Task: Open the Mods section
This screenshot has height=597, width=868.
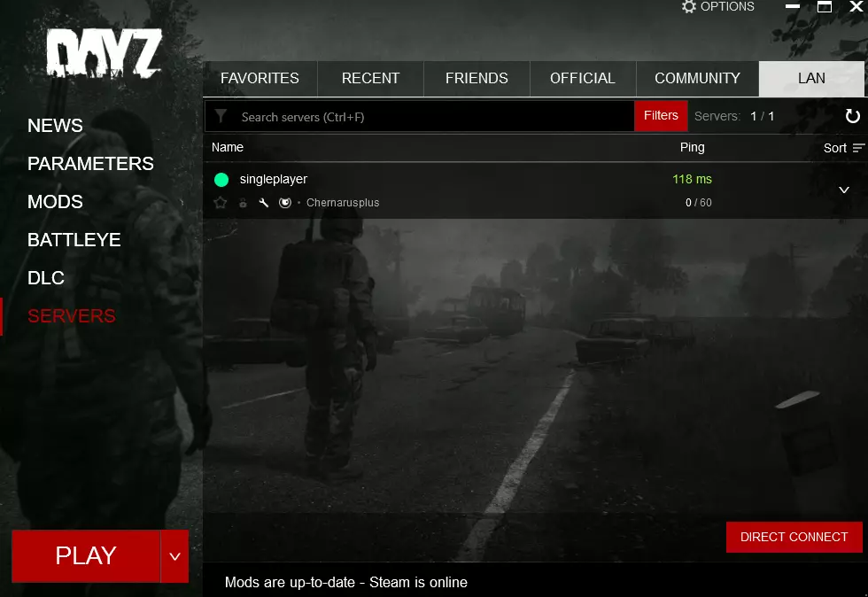Action: pos(55,202)
